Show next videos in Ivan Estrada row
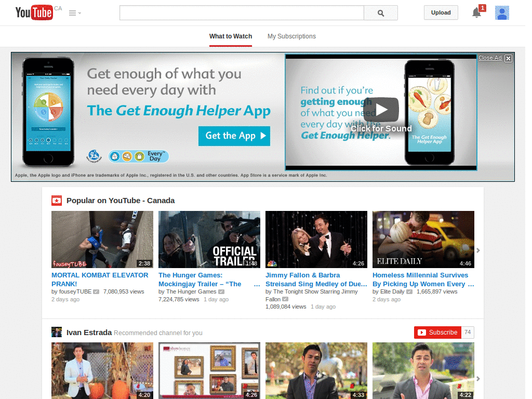 point(478,379)
